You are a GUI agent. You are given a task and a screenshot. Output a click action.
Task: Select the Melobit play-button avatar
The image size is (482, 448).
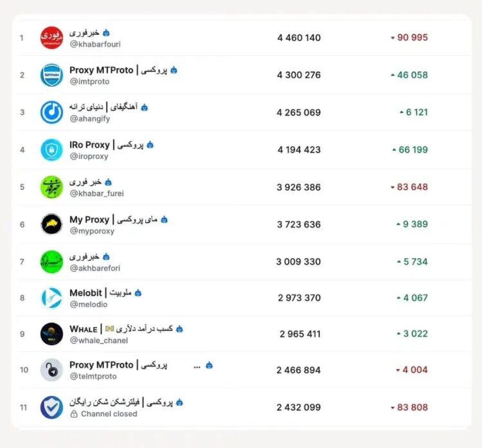[x=51, y=298]
